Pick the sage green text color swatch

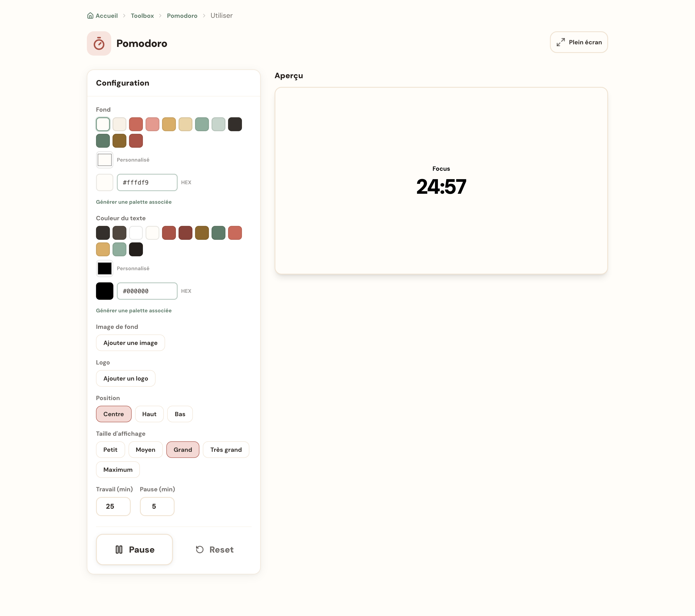pyautogui.click(x=119, y=249)
